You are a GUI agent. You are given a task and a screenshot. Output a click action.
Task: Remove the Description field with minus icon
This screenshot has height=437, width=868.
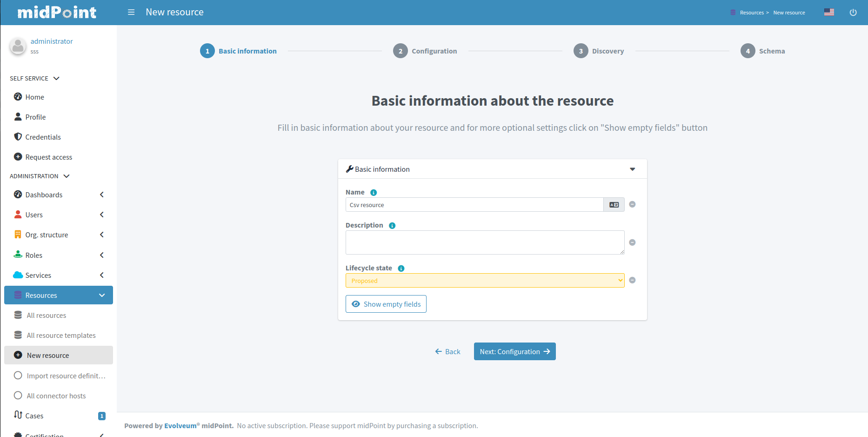click(x=632, y=242)
